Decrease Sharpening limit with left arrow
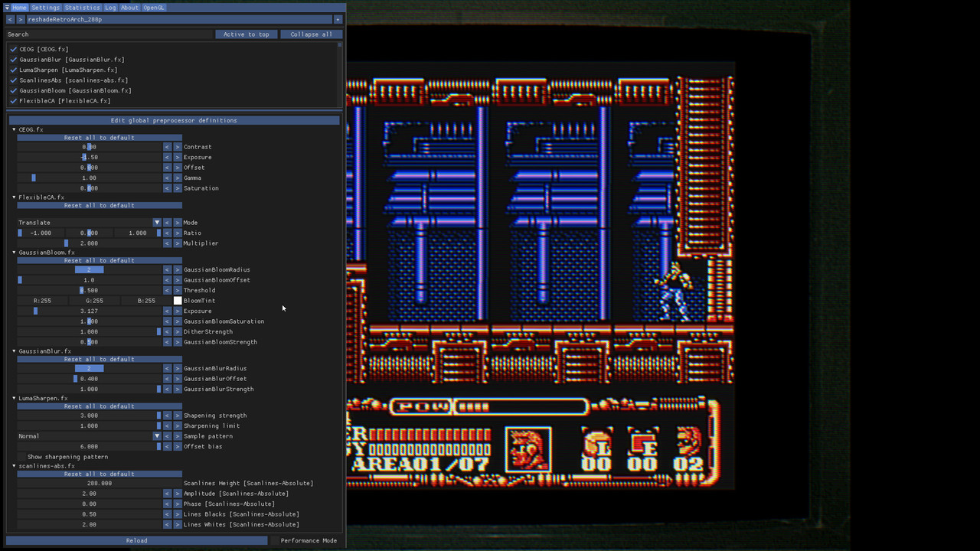The image size is (980, 551). coord(167,426)
